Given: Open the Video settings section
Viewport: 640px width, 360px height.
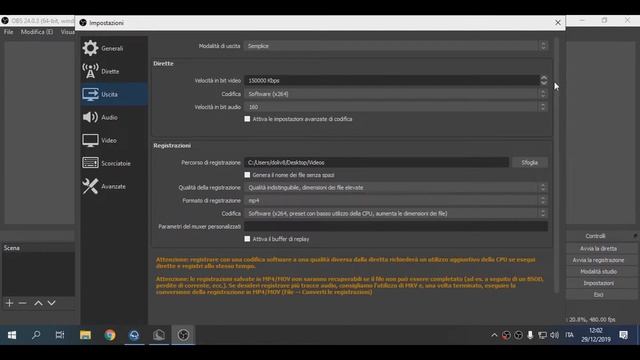Looking at the screenshot, I should coord(114,140).
